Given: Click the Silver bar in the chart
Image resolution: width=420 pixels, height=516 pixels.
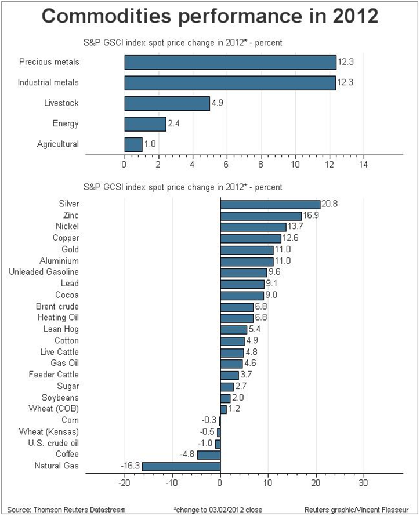Looking at the screenshot, I should pyautogui.click(x=270, y=204).
